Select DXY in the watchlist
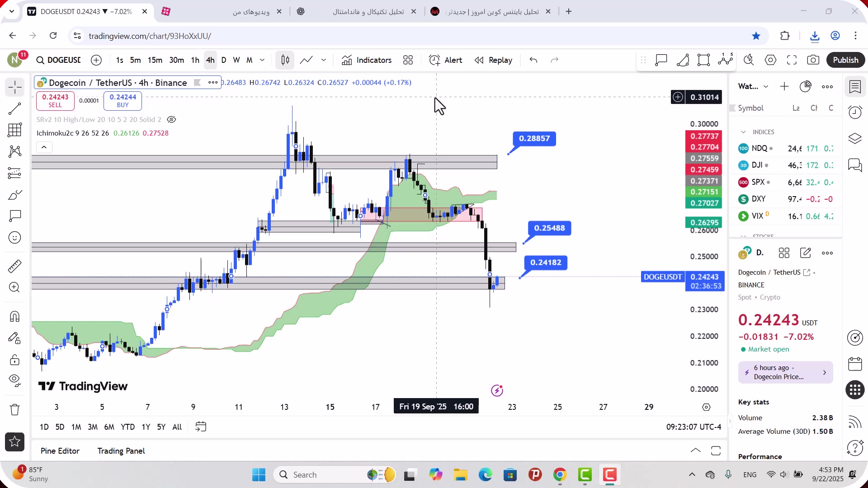Screen dimensions: 868x488 click(x=786, y=199)
